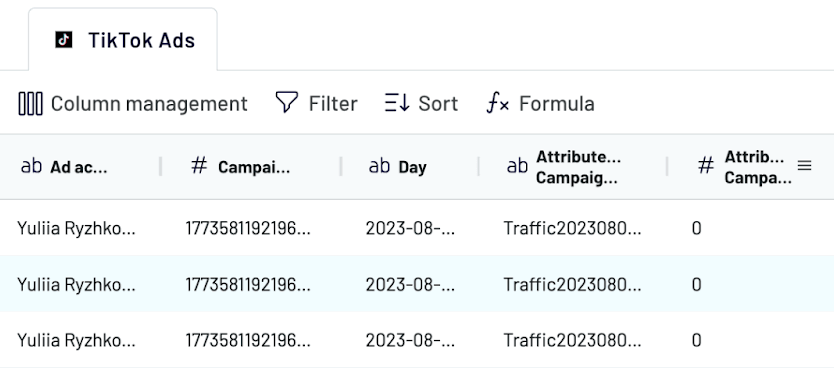The height and width of the screenshot is (368, 834).
Task: Open the hamburger menu on Attrib... column
Action: point(805,166)
